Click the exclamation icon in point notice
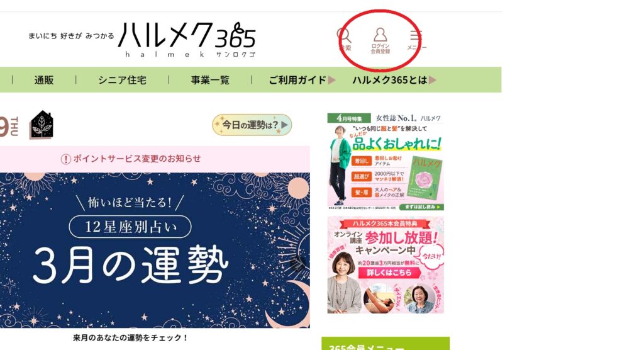644x350 pixels. (65, 159)
